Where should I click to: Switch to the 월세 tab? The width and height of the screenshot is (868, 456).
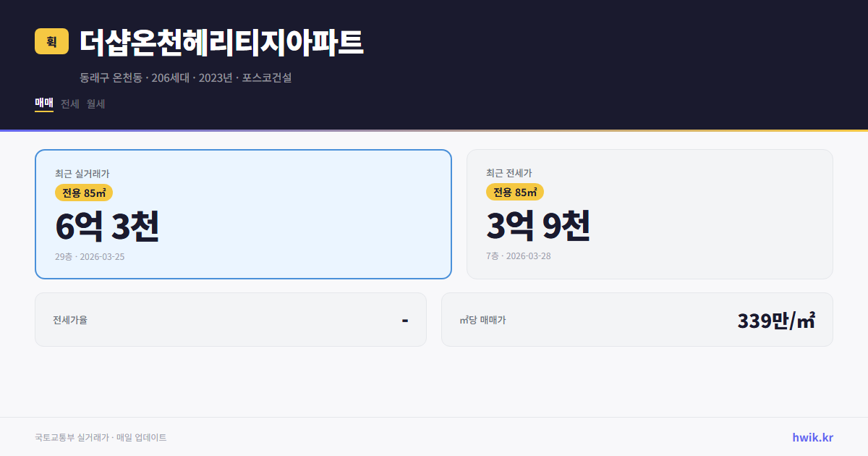[95, 104]
